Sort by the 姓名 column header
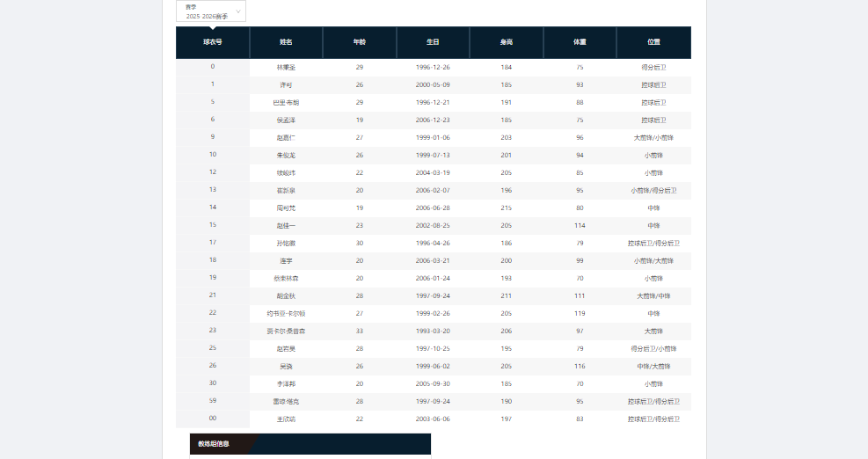 [286, 41]
